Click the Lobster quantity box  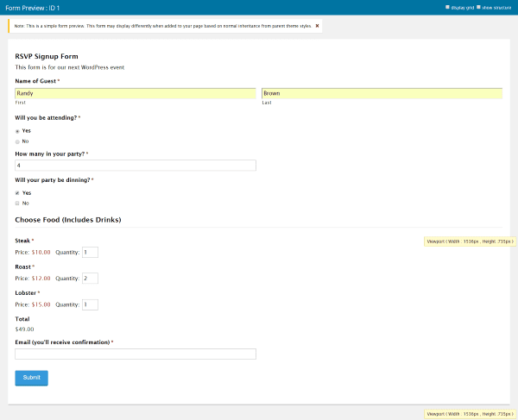pos(90,304)
